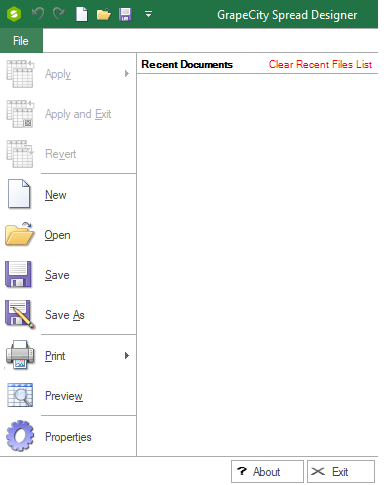Open Properties from the File menu

(68, 437)
